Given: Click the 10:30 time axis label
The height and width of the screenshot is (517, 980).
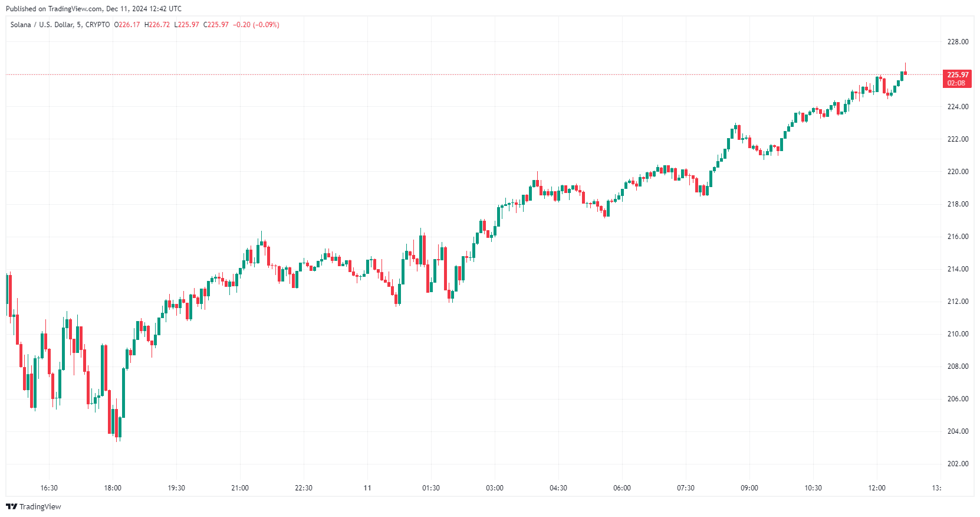Looking at the screenshot, I should click(813, 488).
